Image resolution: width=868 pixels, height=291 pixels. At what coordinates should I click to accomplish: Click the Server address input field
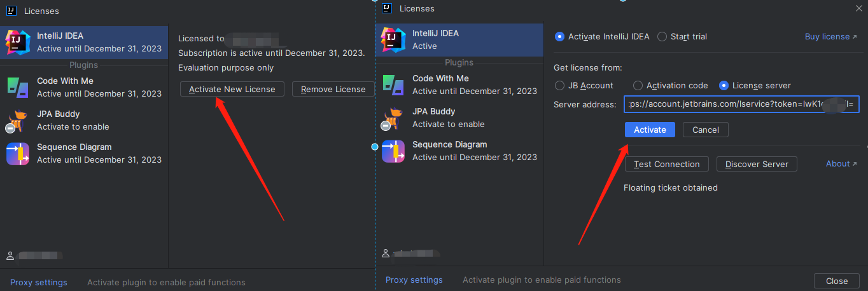coord(741,104)
